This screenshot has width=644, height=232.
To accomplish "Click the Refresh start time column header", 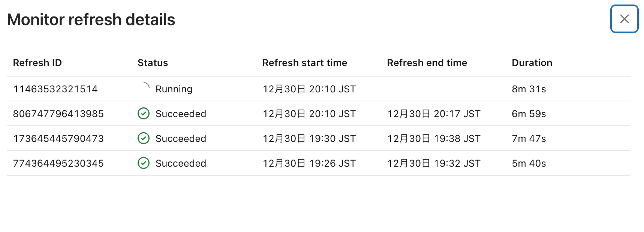I will click(x=305, y=63).
